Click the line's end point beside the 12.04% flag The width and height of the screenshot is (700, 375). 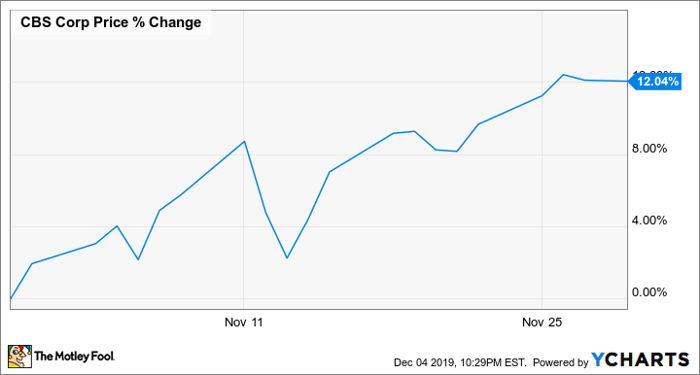[x=626, y=81]
